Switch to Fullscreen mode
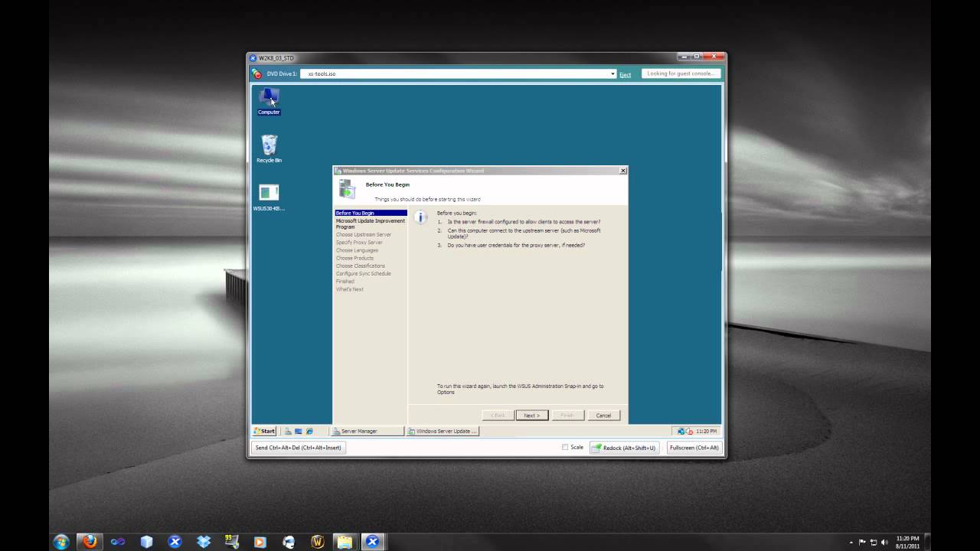The width and height of the screenshot is (980, 551). click(x=694, y=448)
